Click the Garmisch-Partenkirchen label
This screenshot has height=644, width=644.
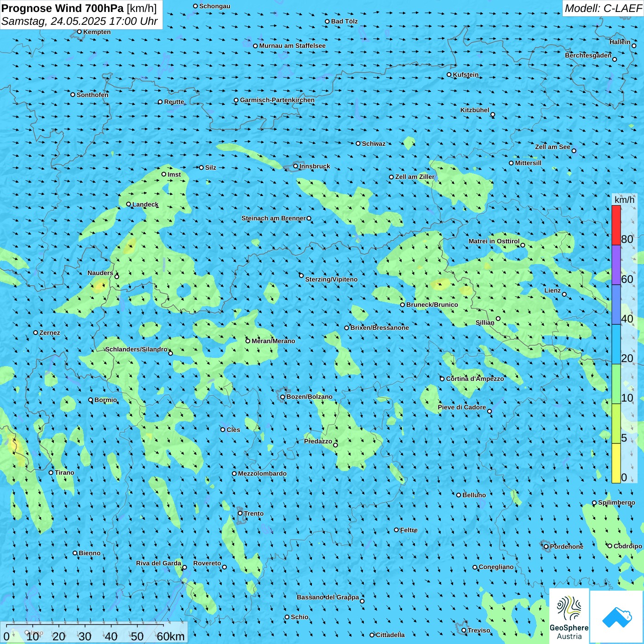[277, 100]
